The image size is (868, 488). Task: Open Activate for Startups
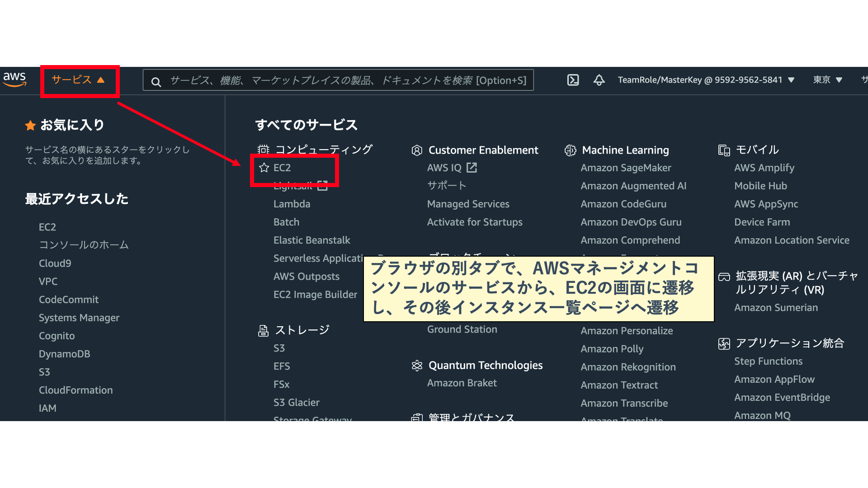[x=475, y=222]
